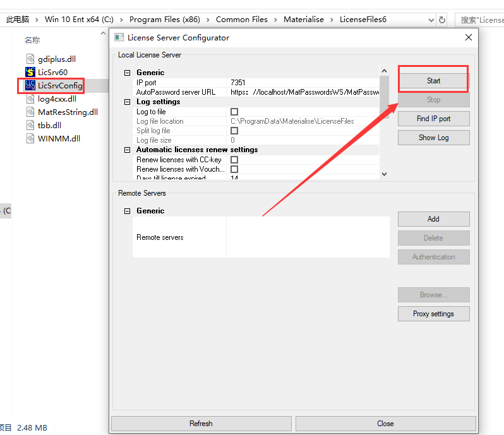Screen dimensions: 504x435
Task: Click the Refresh button
Action: (201, 424)
